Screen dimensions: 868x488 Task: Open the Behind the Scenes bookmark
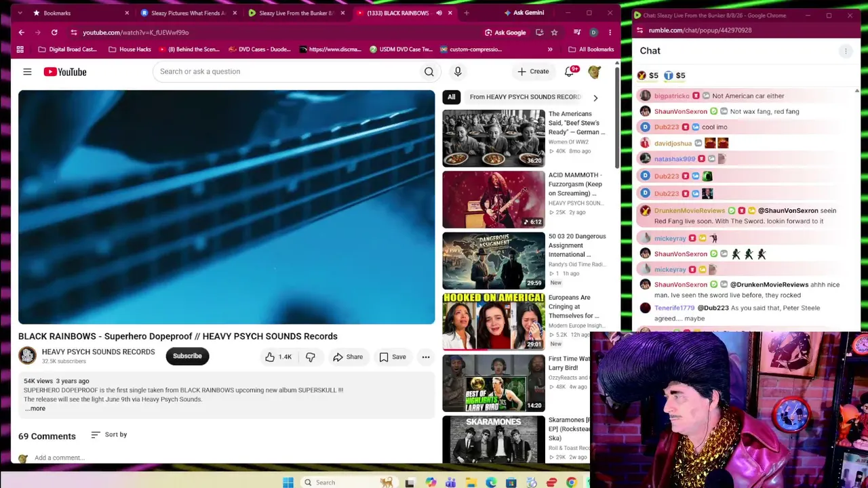tap(189, 49)
